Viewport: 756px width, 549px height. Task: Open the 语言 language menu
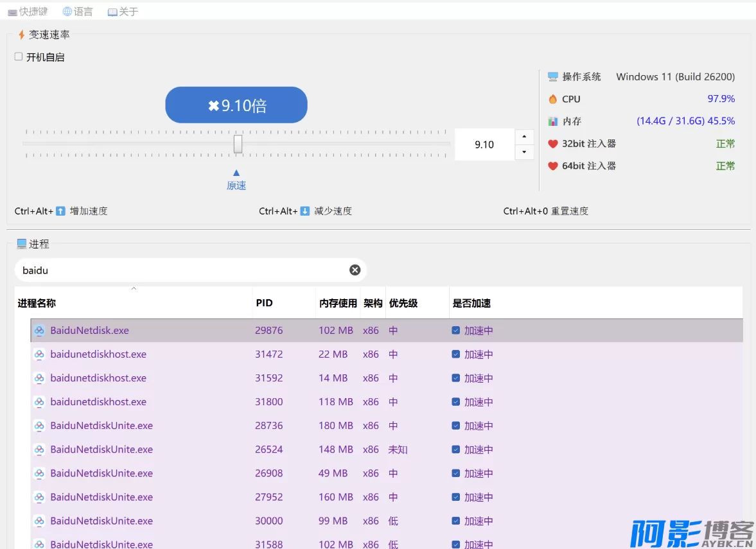[x=78, y=12]
